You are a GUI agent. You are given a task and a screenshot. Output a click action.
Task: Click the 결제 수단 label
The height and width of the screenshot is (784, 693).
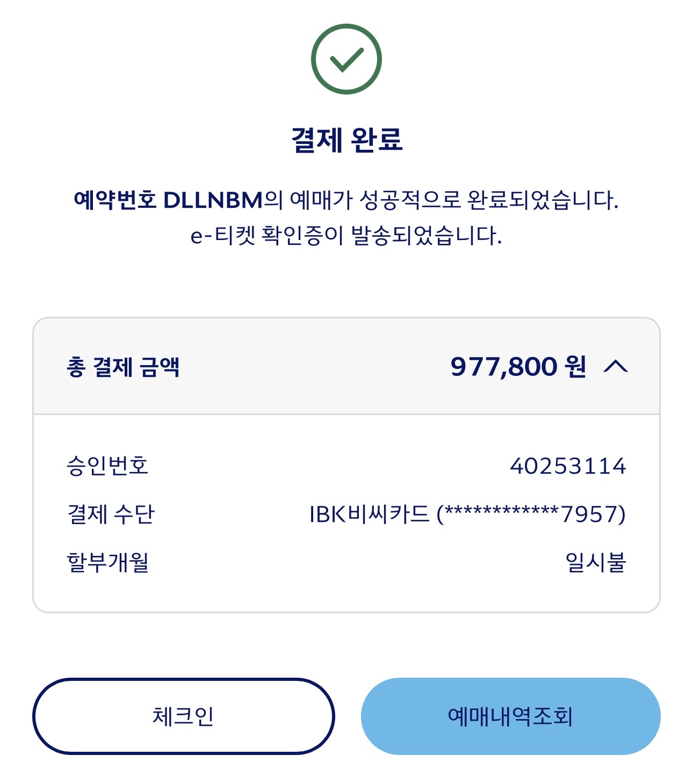111,514
